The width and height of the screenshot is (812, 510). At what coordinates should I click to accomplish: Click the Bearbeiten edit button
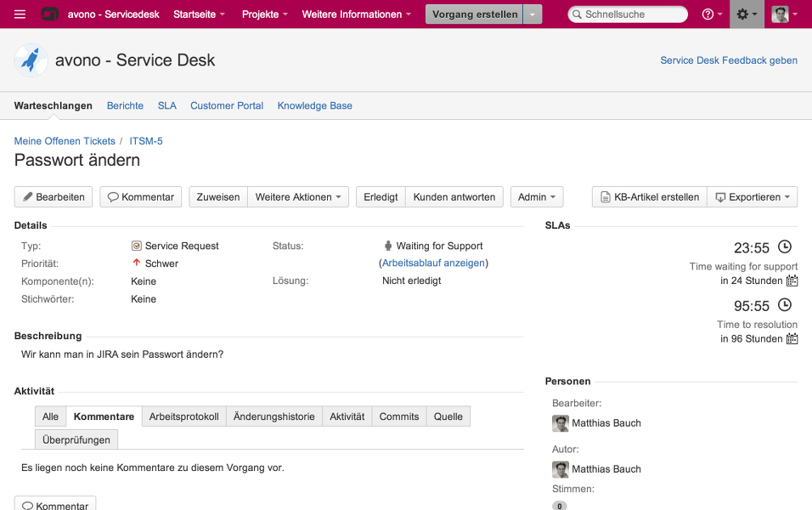[x=54, y=197]
